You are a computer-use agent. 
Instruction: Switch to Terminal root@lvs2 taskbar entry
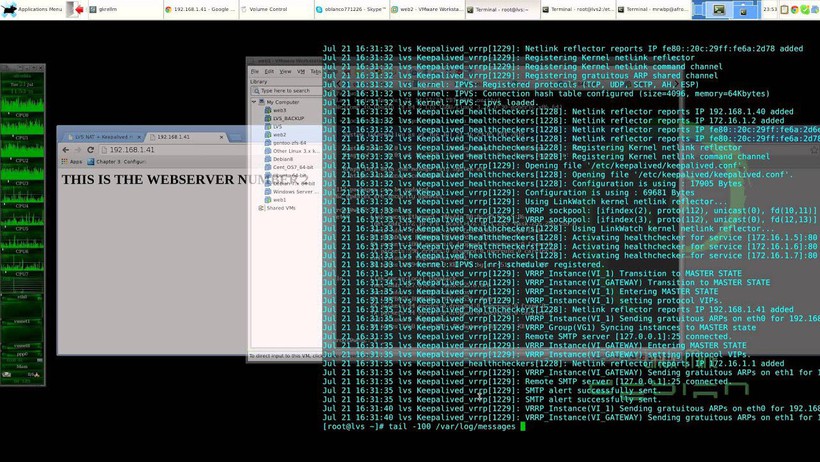click(x=577, y=9)
